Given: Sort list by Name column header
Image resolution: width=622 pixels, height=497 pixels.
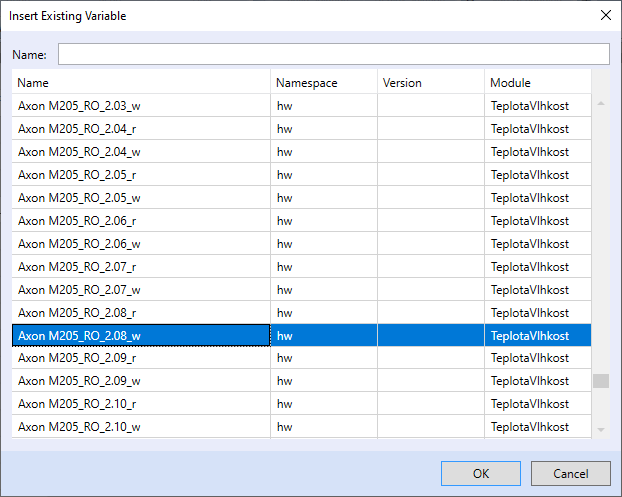Looking at the screenshot, I should pos(141,83).
